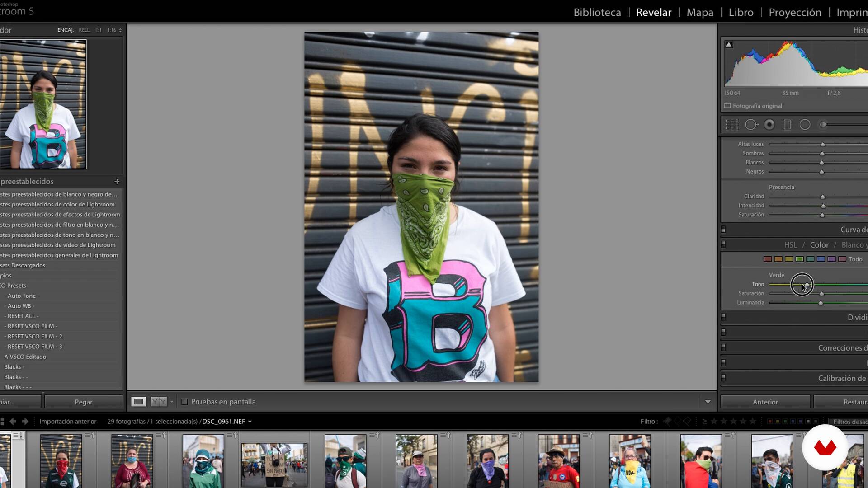Switch to Before/After YY view

click(x=159, y=402)
